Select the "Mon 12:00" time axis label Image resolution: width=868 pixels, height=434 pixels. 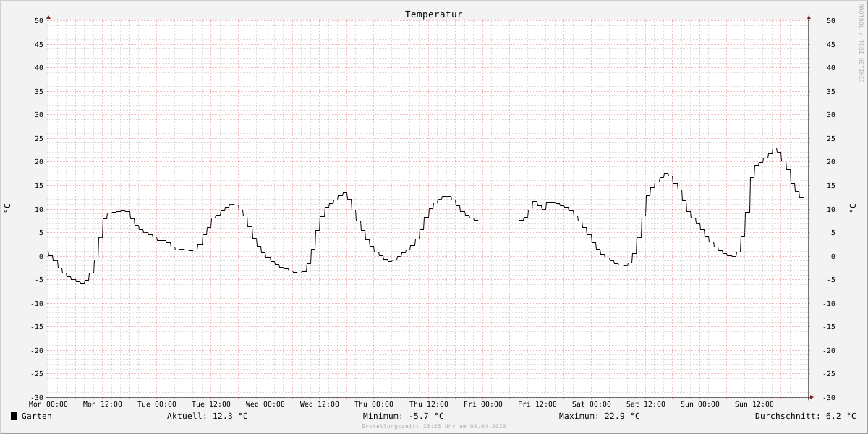[x=103, y=404]
